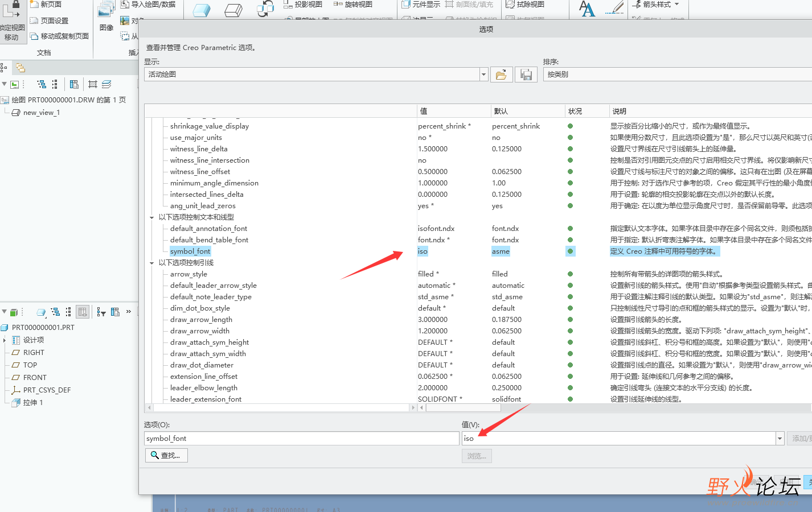Select the default_annotation_font option

(208, 229)
